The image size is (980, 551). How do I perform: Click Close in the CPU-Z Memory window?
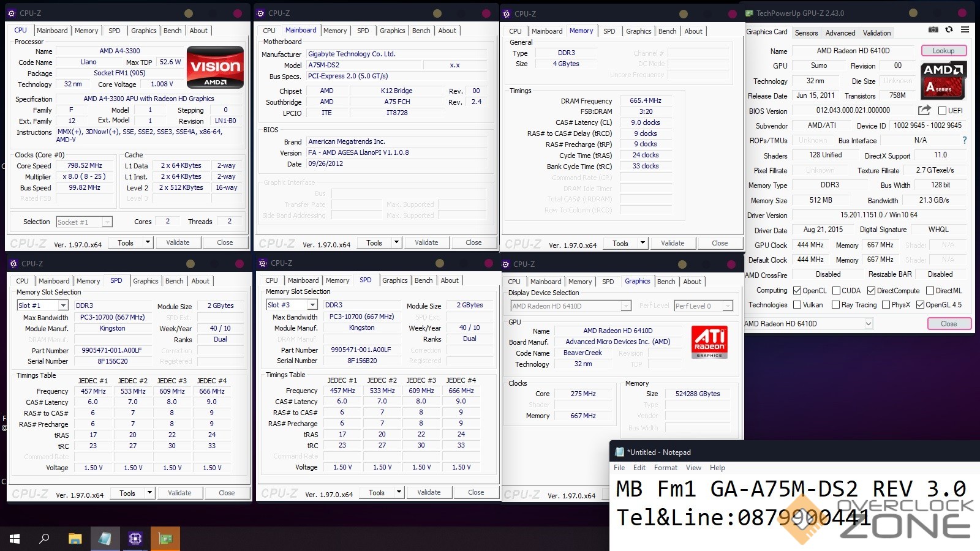click(720, 243)
